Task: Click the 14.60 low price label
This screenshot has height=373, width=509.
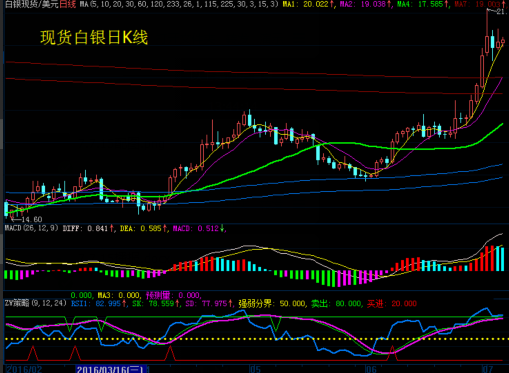Action: click(x=31, y=219)
